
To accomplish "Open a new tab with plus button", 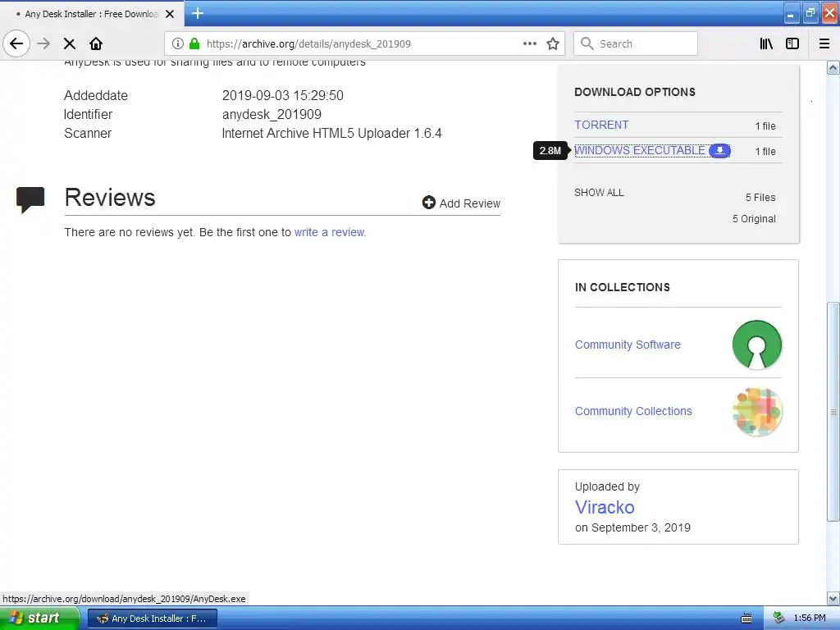I will [x=198, y=13].
